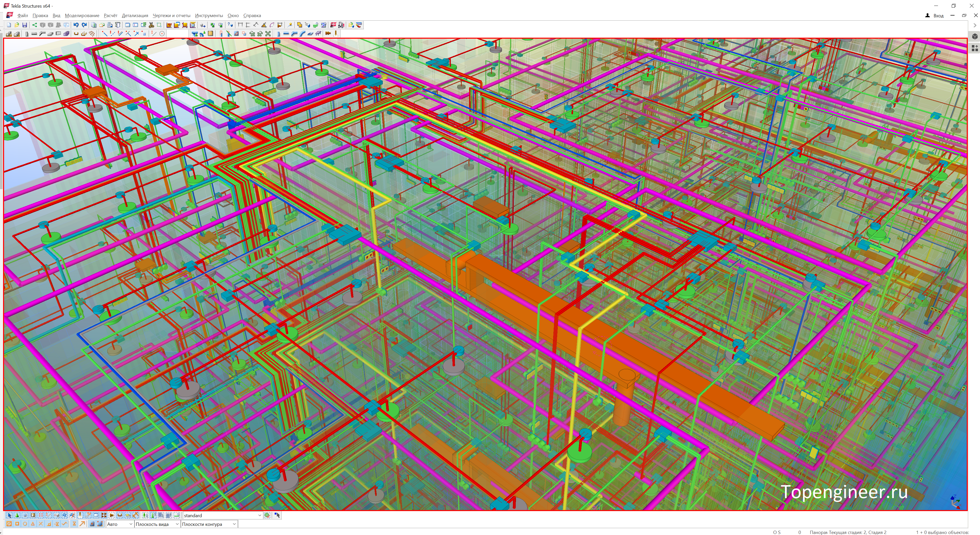Screen dimensions: 980x535
Task: Click the share model icon
Action: (34, 25)
